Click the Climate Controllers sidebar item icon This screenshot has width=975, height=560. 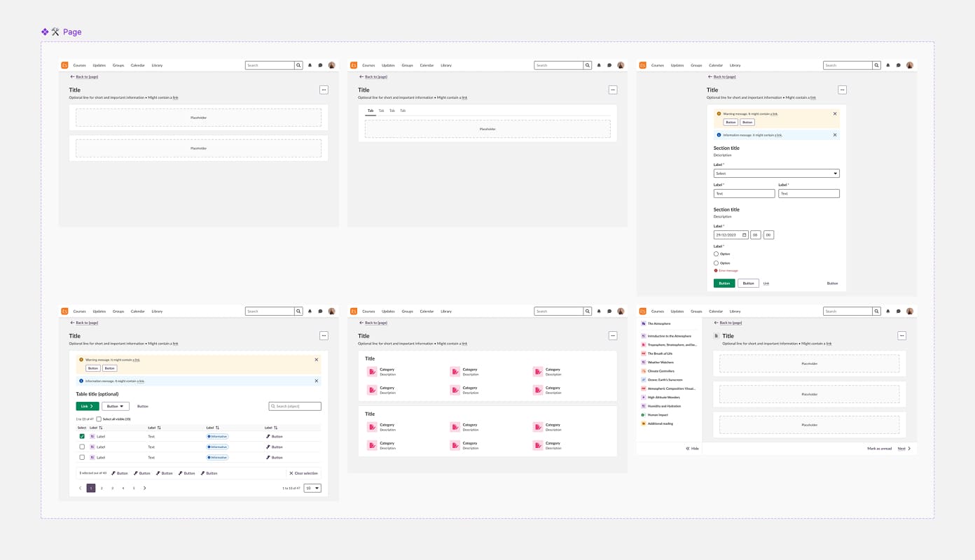tap(644, 371)
